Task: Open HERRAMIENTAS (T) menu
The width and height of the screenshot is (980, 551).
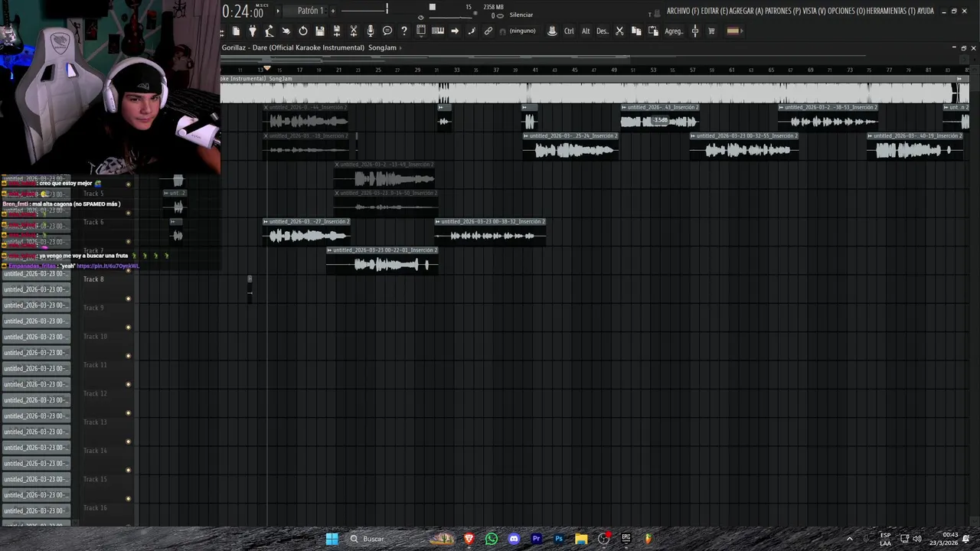Action: pos(891,11)
